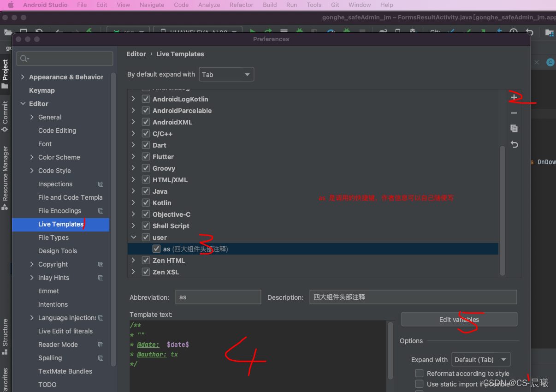Open the Refactor menu
This screenshot has height=392, width=556.
coord(242,5)
